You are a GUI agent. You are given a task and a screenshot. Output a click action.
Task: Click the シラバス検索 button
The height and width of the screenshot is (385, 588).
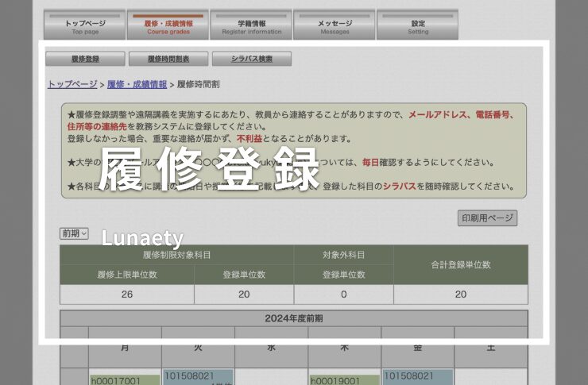coord(252,59)
